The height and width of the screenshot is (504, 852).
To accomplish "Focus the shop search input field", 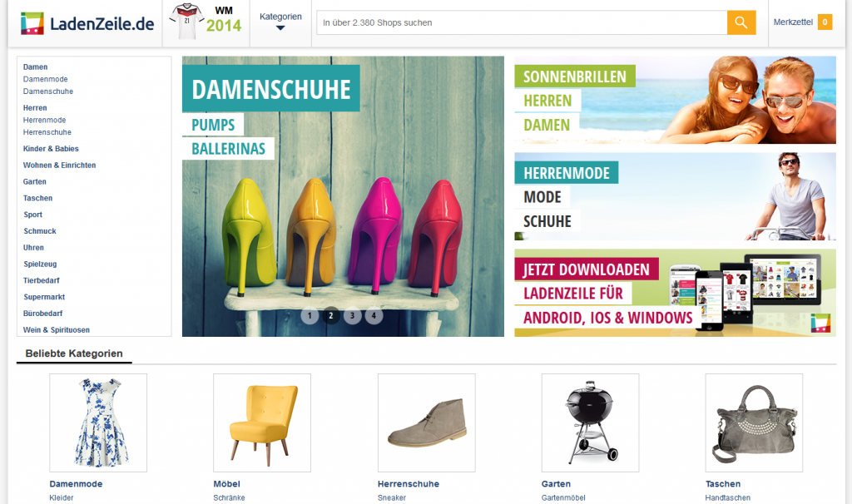I will click(522, 22).
